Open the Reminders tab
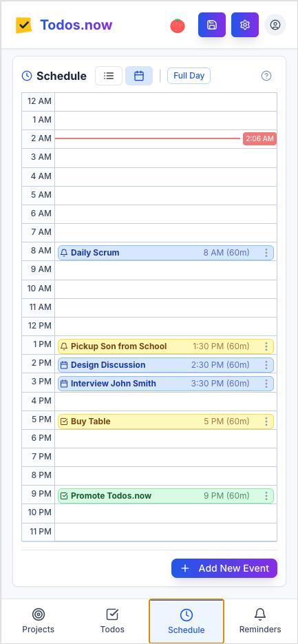Screen dimensions: 298x644 point(260,621)
